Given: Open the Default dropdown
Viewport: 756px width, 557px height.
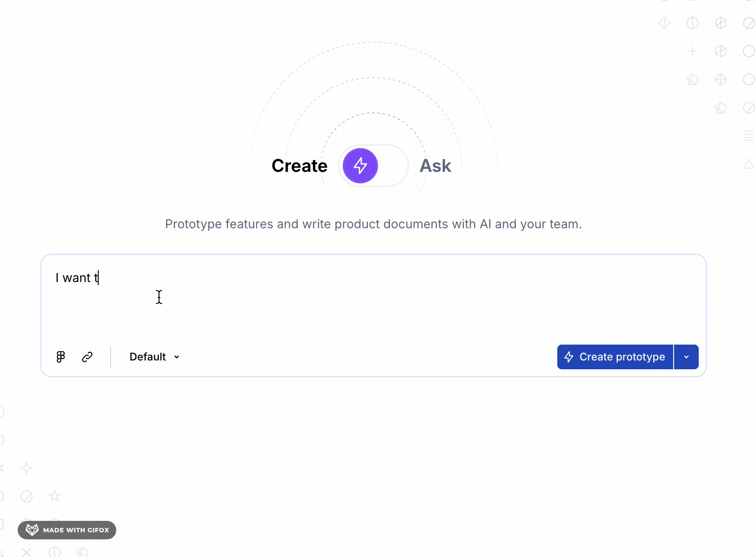Looking at the screenshot, I should point(148,357).
